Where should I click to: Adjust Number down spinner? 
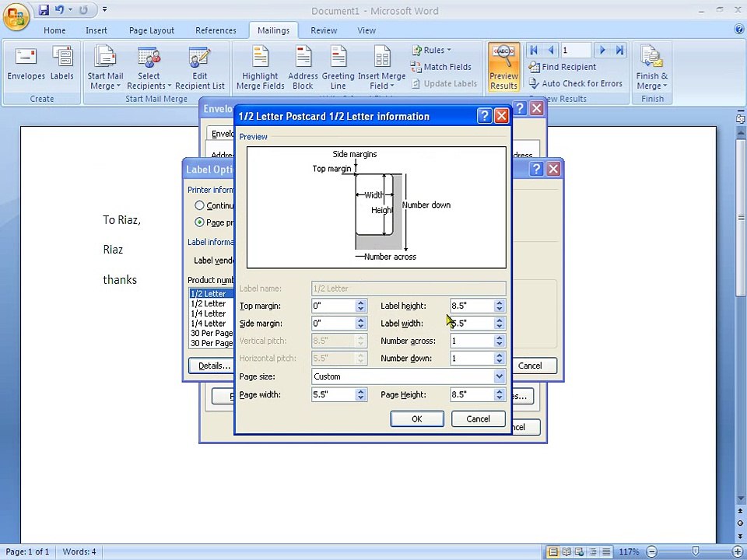[x=499, y=359]
